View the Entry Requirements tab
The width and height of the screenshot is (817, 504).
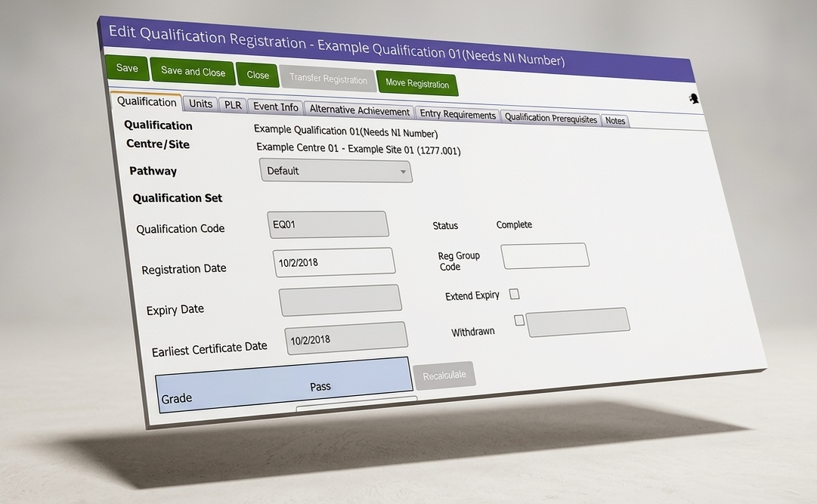click(x=457, y=115)
